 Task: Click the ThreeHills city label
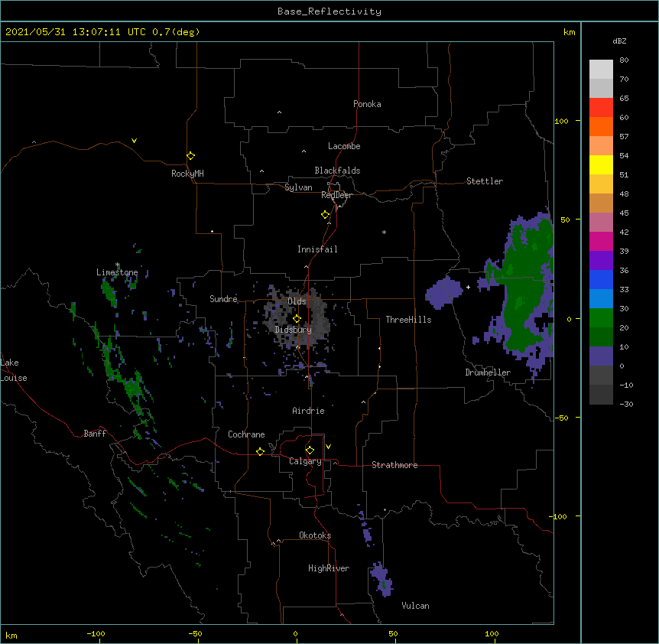tap(408, 320)
